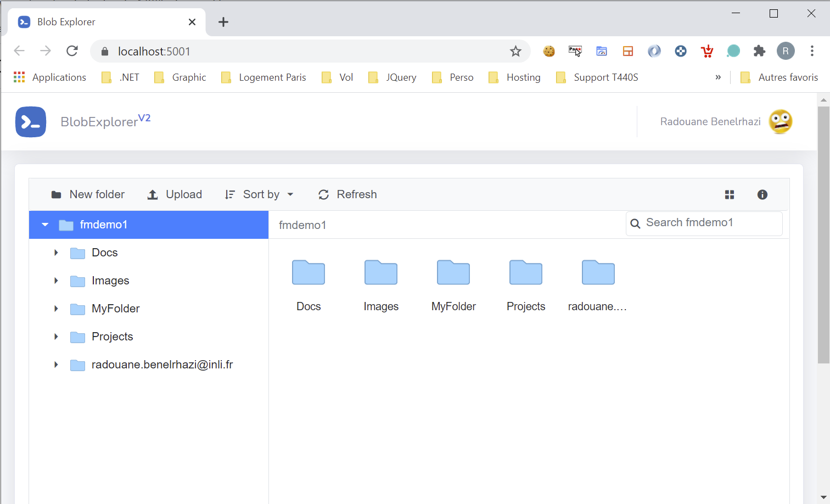This screenshot has height=504, width=830.
Task: Open the Docs folder thumbnail
Action: click(308, 273)
